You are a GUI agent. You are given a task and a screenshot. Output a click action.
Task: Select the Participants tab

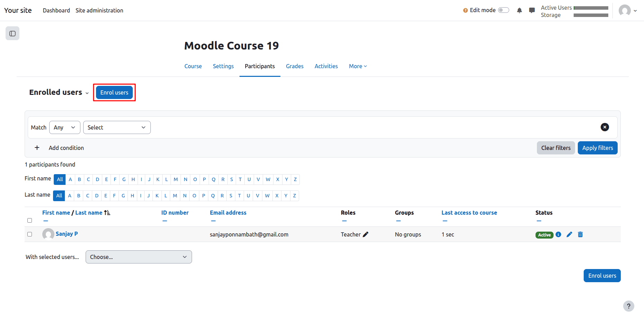[260, 66]
